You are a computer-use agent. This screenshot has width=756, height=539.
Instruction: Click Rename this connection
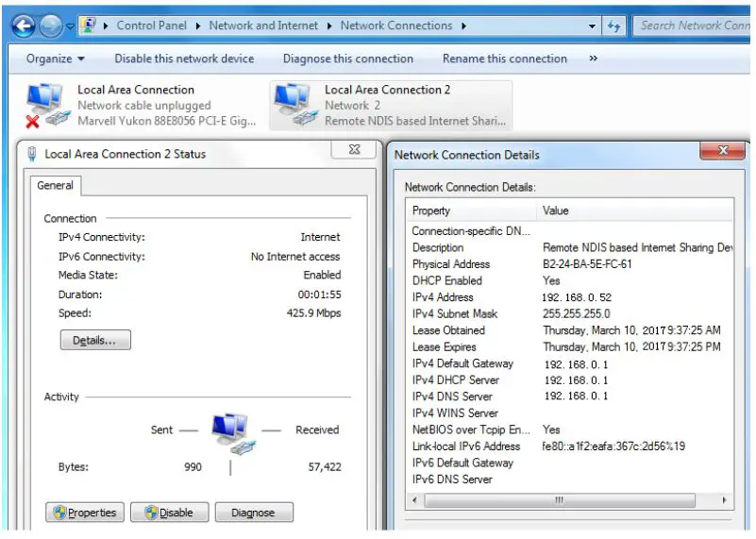coord(505,59)
